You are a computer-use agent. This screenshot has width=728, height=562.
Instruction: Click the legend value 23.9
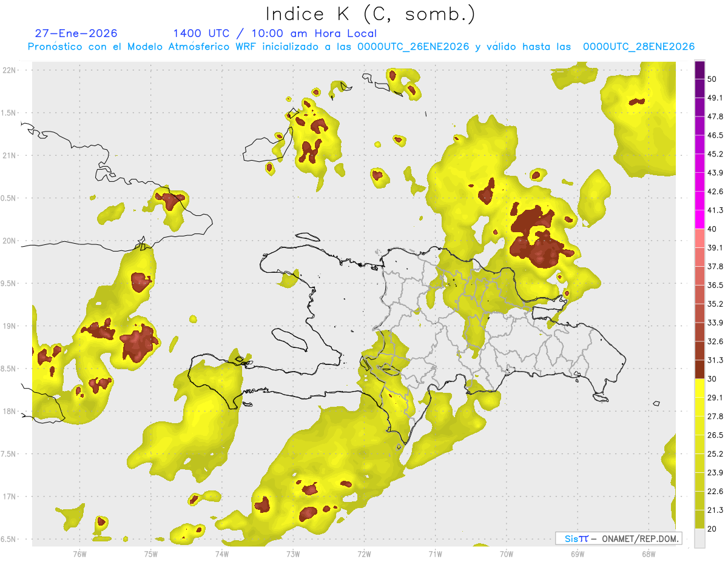(x=716, y=473)
